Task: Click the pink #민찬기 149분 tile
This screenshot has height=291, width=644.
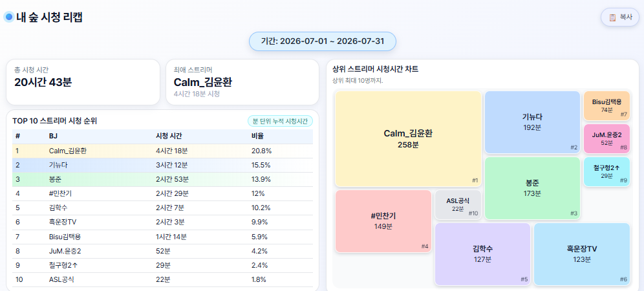Action: [x=383, y=221]
